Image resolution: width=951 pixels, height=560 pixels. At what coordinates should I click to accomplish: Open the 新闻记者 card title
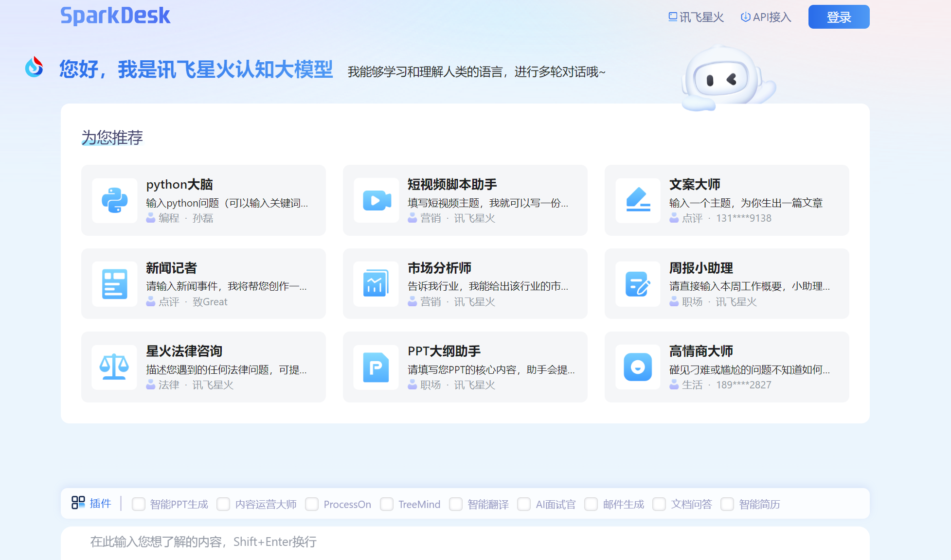click(171, 268)
